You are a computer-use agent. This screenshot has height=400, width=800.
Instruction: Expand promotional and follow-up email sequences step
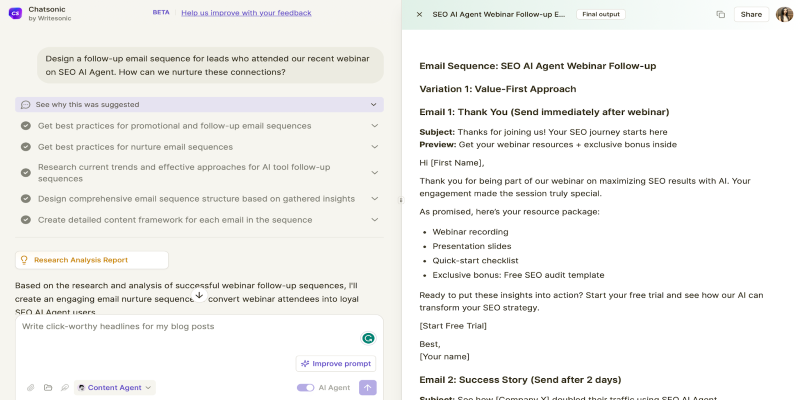[374, 126]
